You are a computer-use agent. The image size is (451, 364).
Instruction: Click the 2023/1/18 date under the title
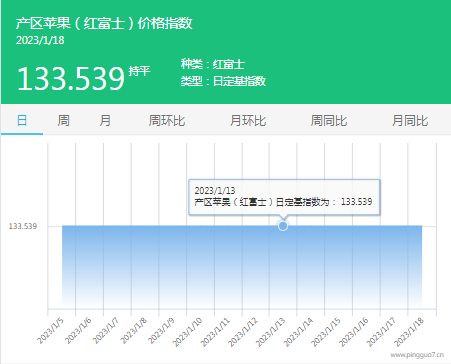(x=40, y=40)
